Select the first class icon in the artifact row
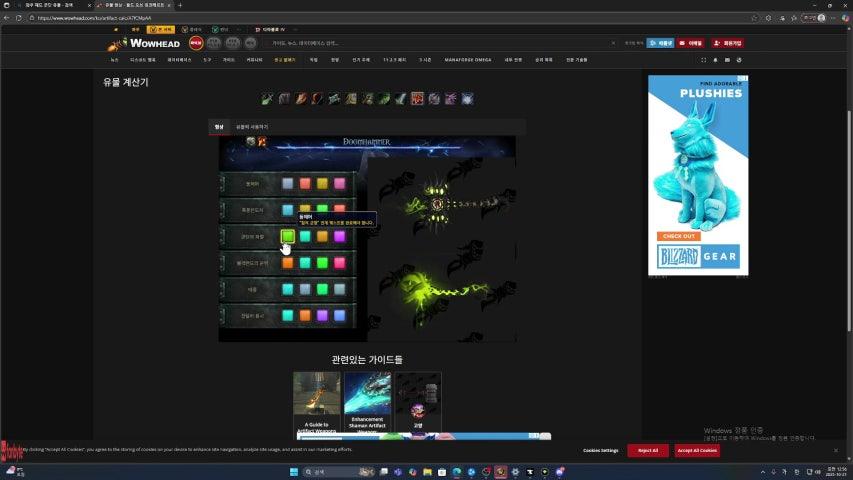The height and width of the screenshot is (480, 853). (x=267, y=99)
